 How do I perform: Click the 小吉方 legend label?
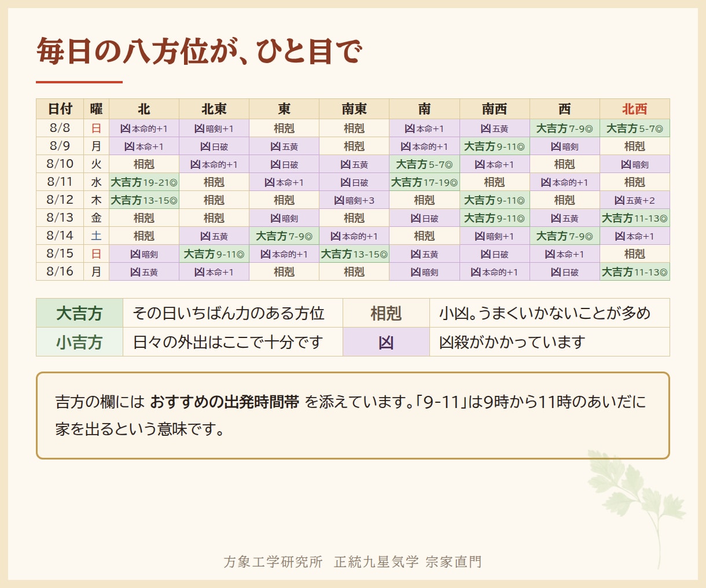click(x=80, y=342)
